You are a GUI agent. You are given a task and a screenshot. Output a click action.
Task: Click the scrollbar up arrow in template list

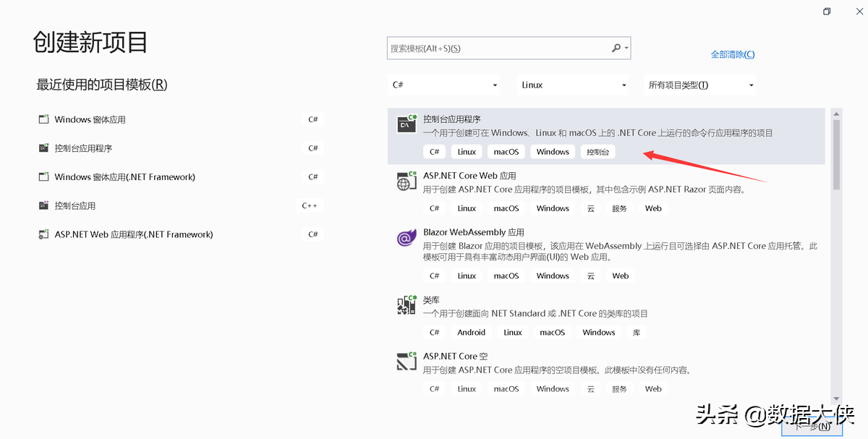tap(837, 114)
